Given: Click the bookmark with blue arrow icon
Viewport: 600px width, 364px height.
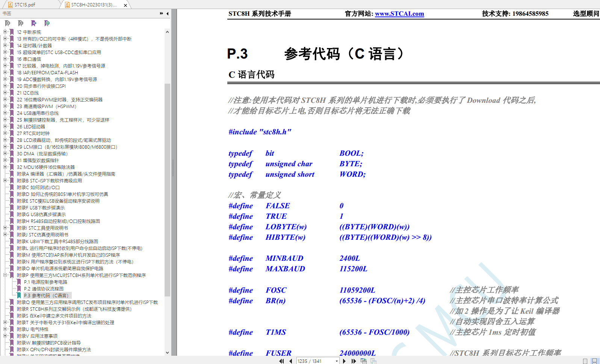Looking at the screenshot, I should (x=34, y=23).
